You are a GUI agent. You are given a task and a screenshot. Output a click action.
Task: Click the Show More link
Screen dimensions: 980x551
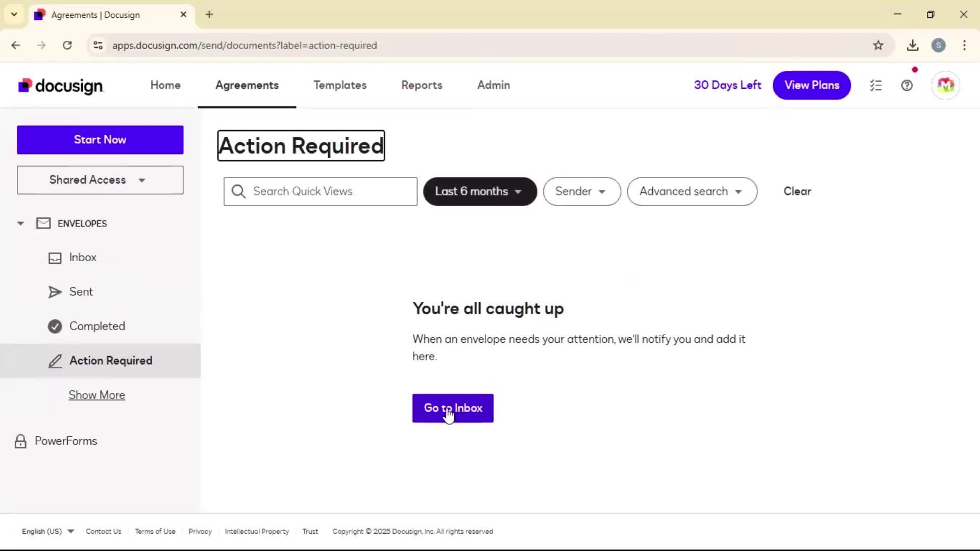coord(97,395)
